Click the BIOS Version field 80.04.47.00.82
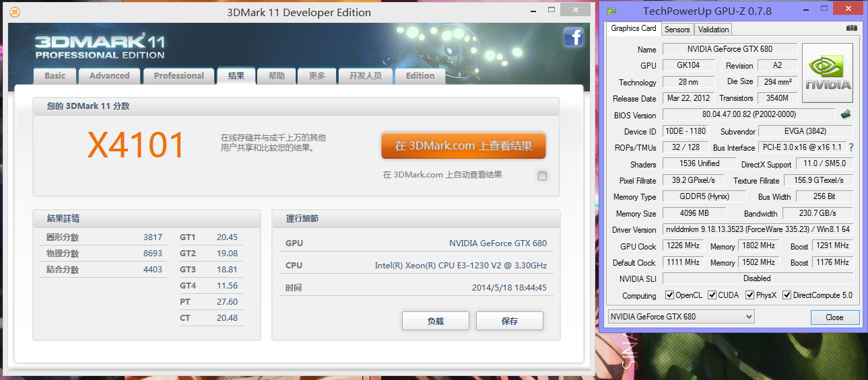The width and height of the screenshot is (868, 380). (749, 114)
